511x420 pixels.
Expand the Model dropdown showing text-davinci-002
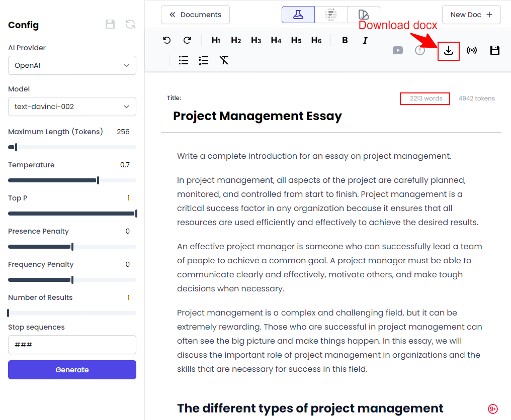pos(72,107)
